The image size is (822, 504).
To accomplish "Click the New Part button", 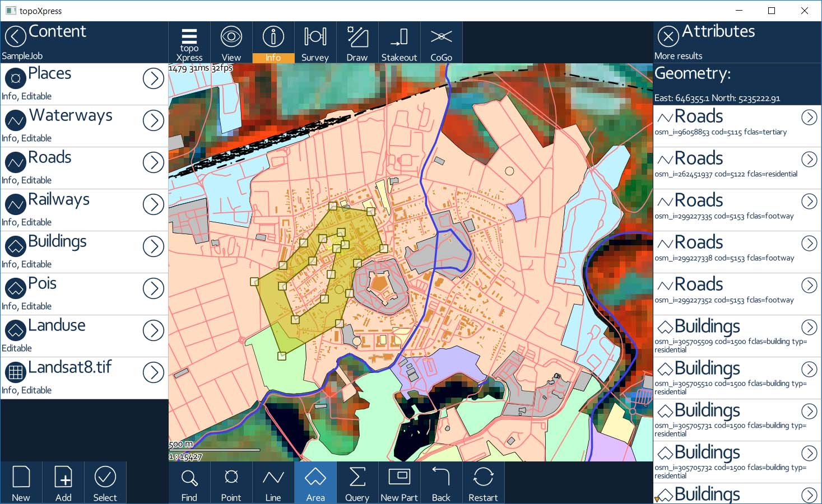I will click(x=399, y=483).
